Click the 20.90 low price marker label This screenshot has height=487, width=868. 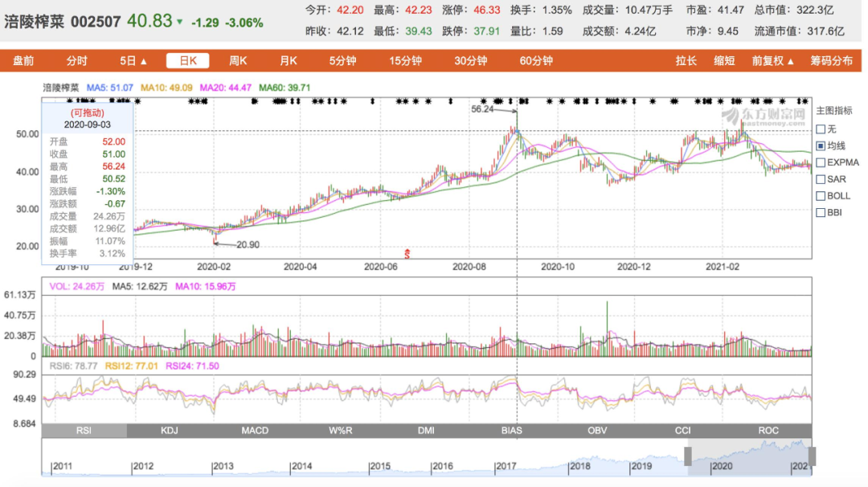coord(250,243)
